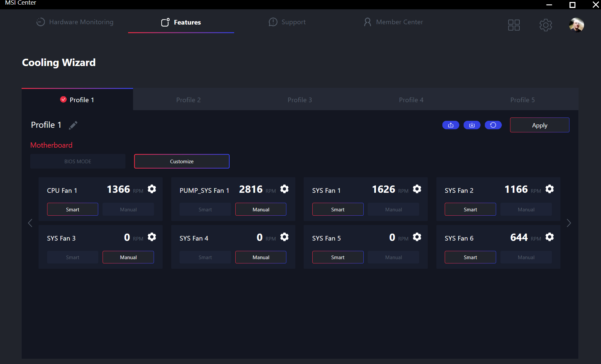
Task: Set CPU Fan 1 to Manual mode
Action: tap(128, 209)
